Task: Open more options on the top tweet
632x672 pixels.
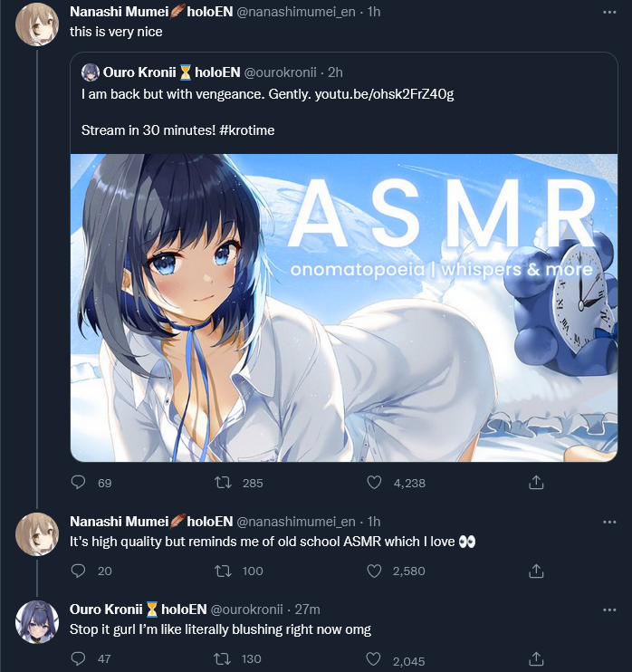Action: click(609, 12)
